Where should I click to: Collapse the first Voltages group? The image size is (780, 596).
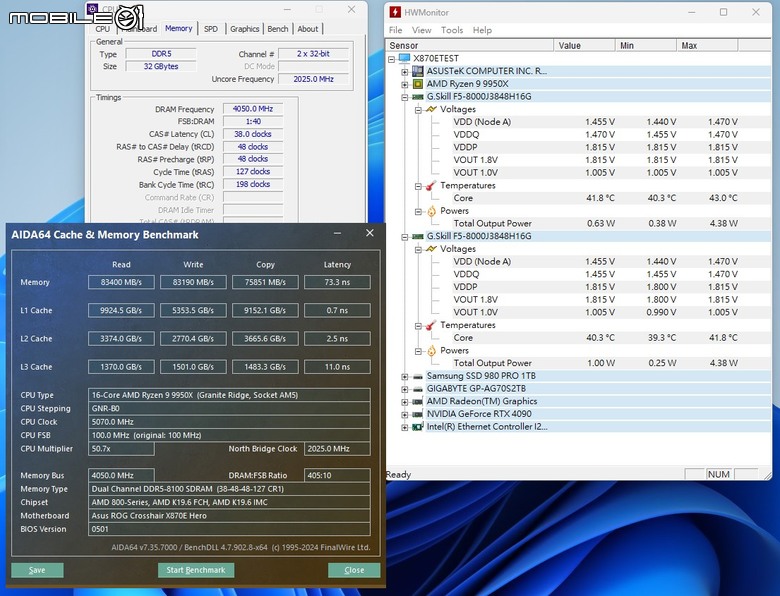pos(418,110)
